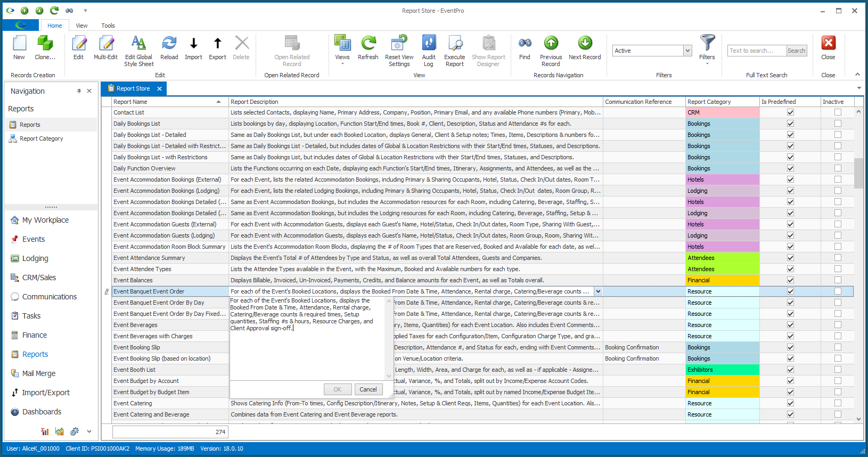Toggle Is Predefined for Event Banquet Event Order
Viewport: 868px width, 457px height.
790,291
